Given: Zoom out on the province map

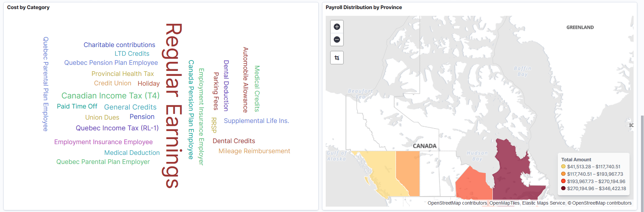Looking at the screenshot, I should pos(337,40).
